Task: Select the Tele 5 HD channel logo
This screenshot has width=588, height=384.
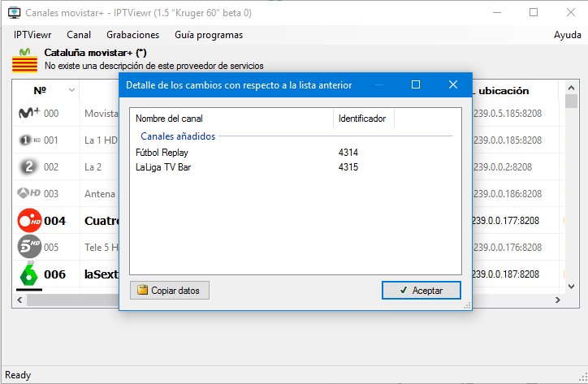Action: (x=29, y=246)
